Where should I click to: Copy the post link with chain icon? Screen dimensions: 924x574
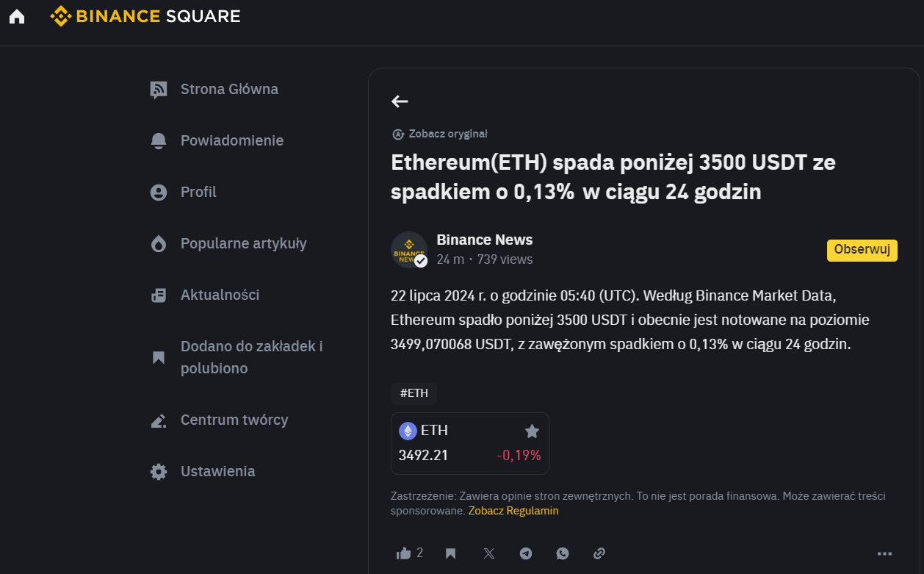(599, 553)
